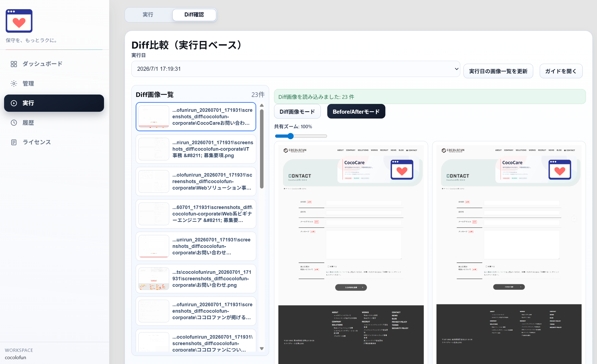The width and height of the screenshot is (597, 364).
Task: Click the diff list scrollbar thumb
Action: 262,149
